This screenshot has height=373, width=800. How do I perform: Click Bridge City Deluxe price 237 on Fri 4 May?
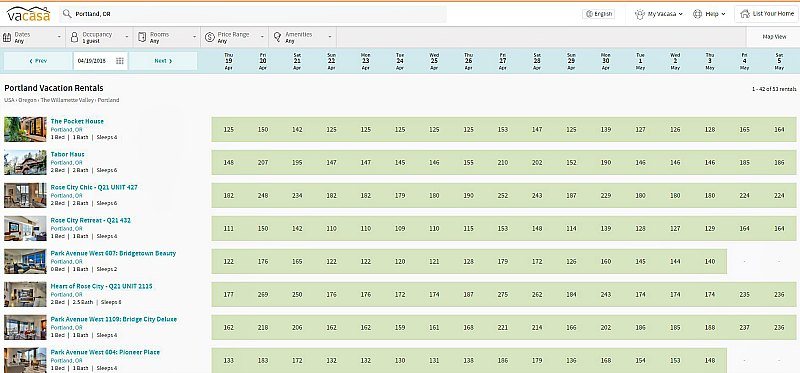pos(744,328)
